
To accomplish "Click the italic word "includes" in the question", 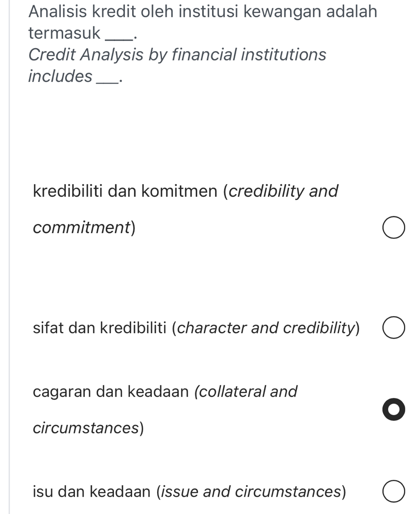I will click(x=60, y=76).
